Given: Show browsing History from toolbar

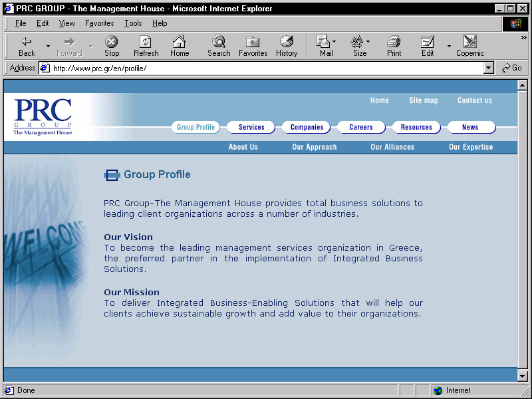Looking at the screenshot, I should [287, 46].
